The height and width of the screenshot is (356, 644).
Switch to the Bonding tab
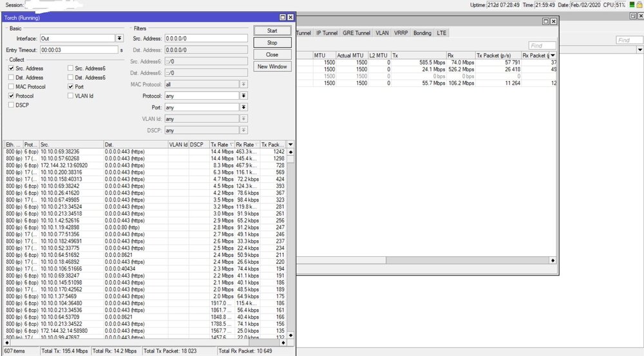tap(422, 33)
